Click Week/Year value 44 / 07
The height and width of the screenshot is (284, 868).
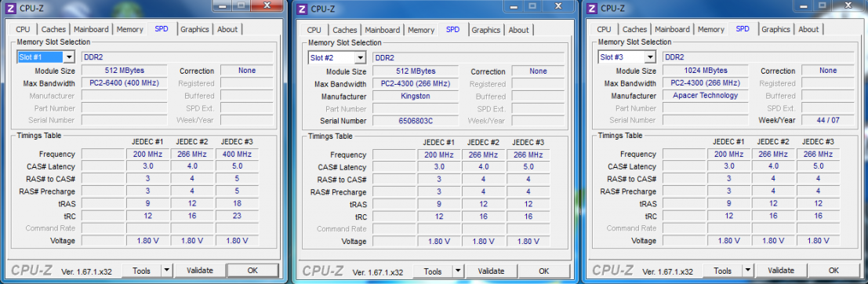[828, 120]
